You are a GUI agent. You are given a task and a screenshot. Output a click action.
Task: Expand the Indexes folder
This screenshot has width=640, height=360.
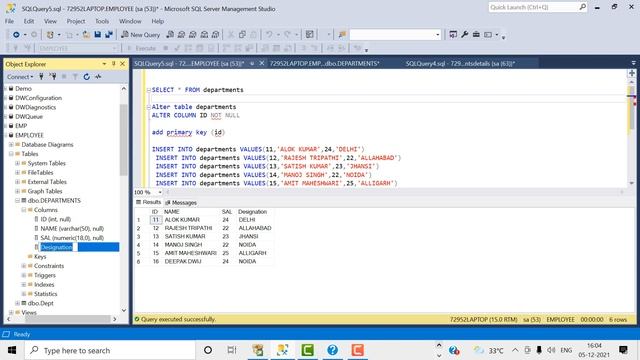[24, 284]
